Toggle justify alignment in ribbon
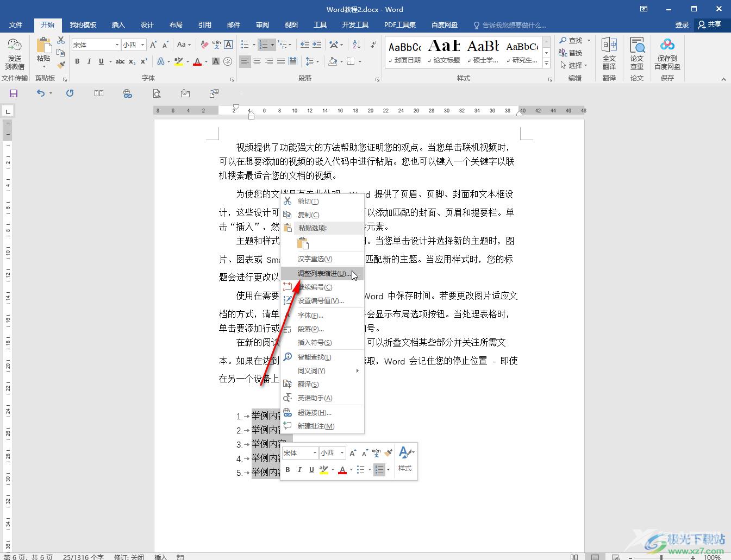731x560 pixels. pyautogui.click(x=281, y=61)
